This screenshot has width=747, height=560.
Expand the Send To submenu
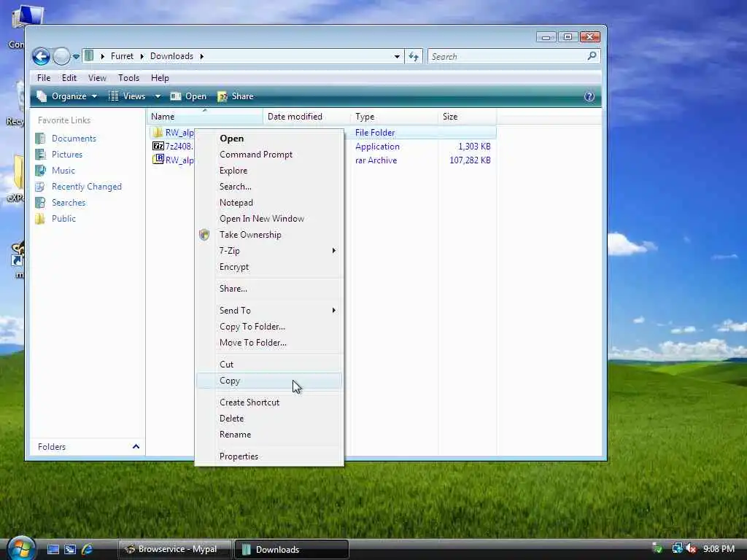(x=269, y=311)
